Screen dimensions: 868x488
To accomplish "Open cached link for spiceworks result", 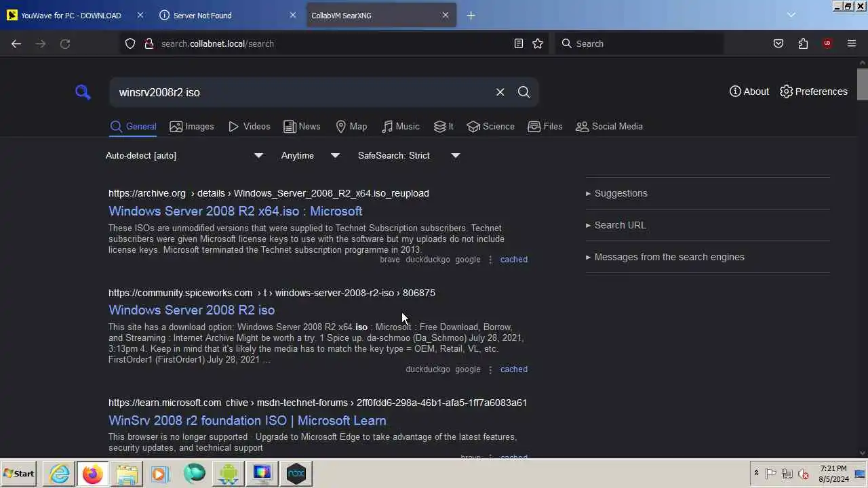I will [513, 369].
